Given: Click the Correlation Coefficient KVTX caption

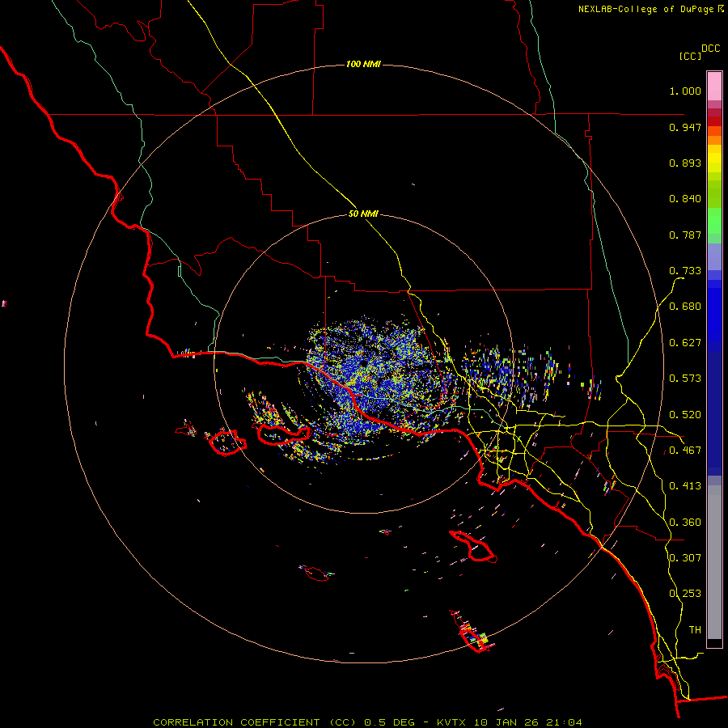Looking at the screenshot, I should pyautogui.click(x=367, y=722).
